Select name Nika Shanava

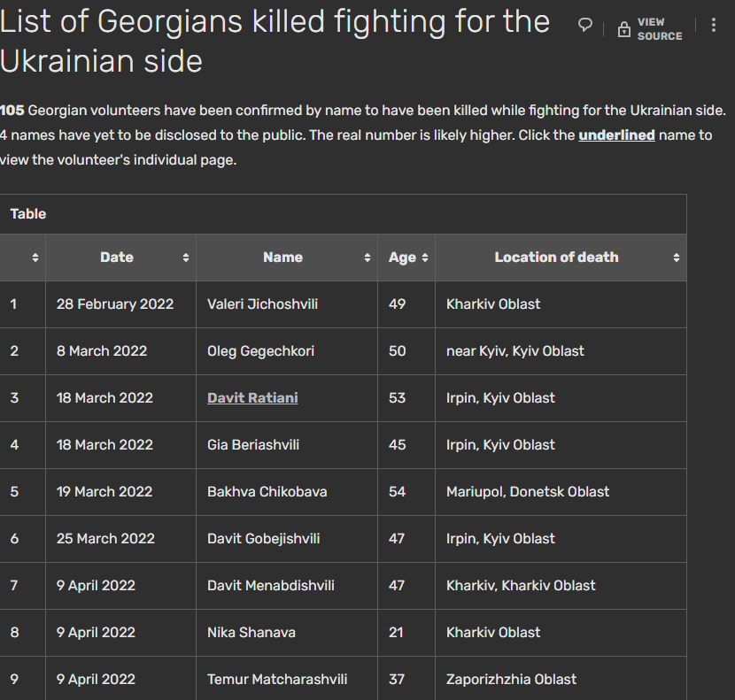point(251,632)
